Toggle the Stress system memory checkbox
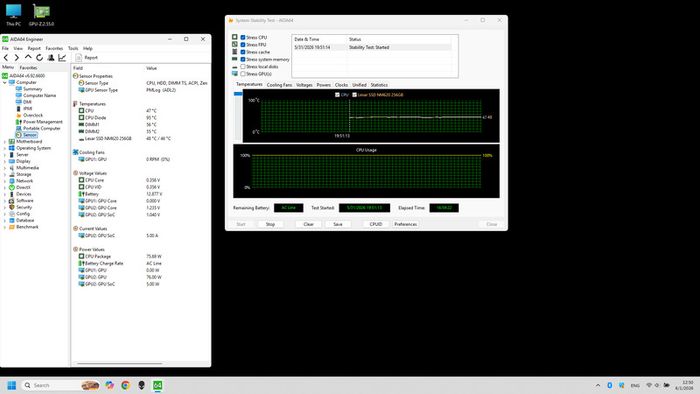Screen dimensions: 700x394 click(x=243, y=59)
